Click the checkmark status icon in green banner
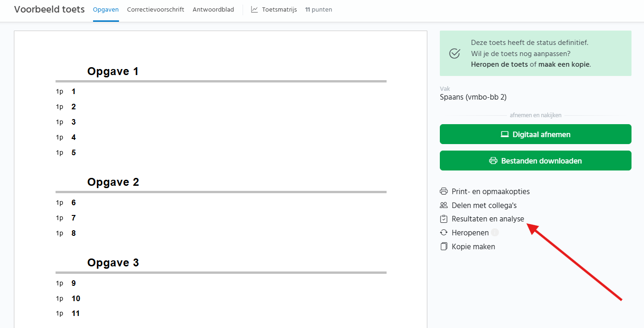This screenshot has width=644, height=328. click(455, 53)
